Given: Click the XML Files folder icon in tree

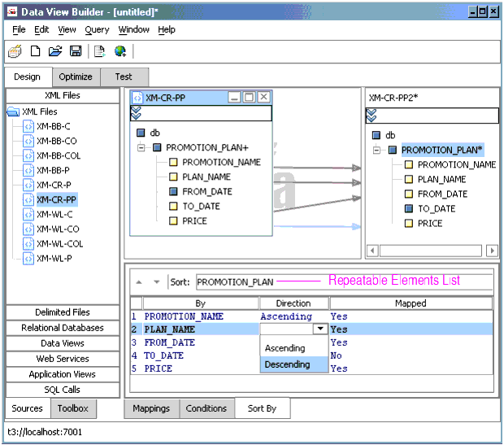Looking at the screenshot, I should tap(13, 111).
